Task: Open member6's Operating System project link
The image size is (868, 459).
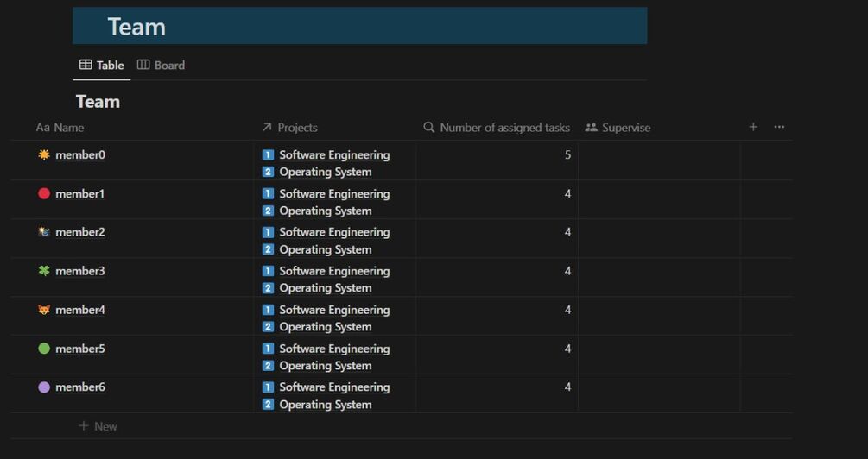Action: (325, 405)
